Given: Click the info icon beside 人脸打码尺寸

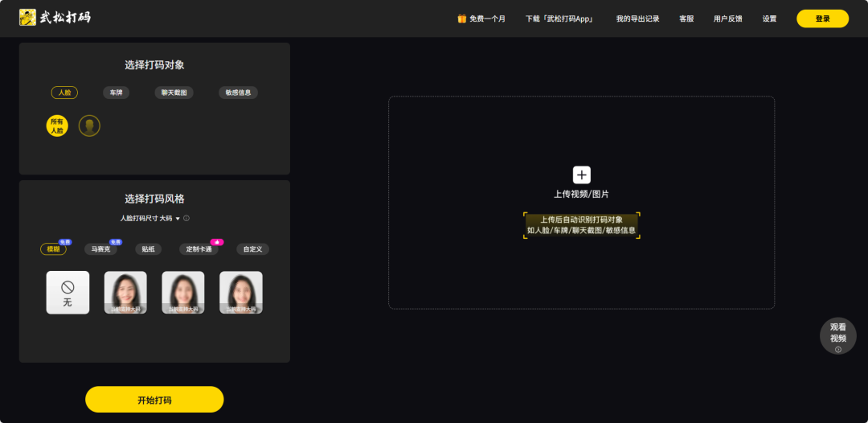Looking at the screenshot, I should coord(186,219).
